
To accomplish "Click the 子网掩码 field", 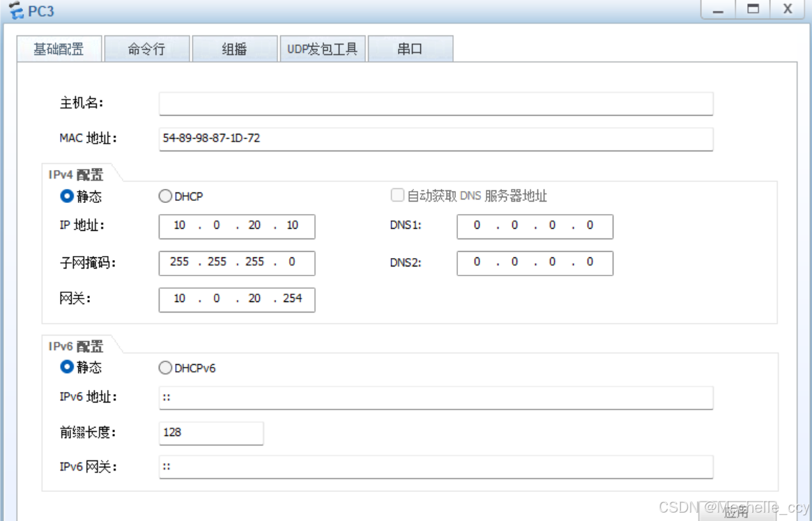I will 237,263.
